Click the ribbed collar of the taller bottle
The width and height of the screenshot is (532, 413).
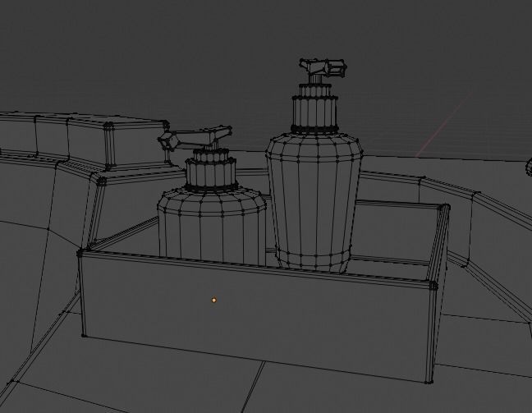315,114
